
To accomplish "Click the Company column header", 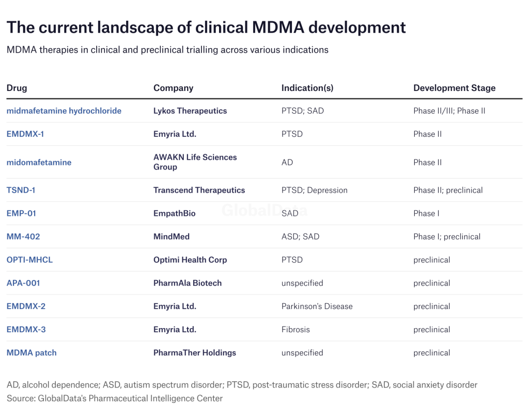I will [x=173, y=88].
